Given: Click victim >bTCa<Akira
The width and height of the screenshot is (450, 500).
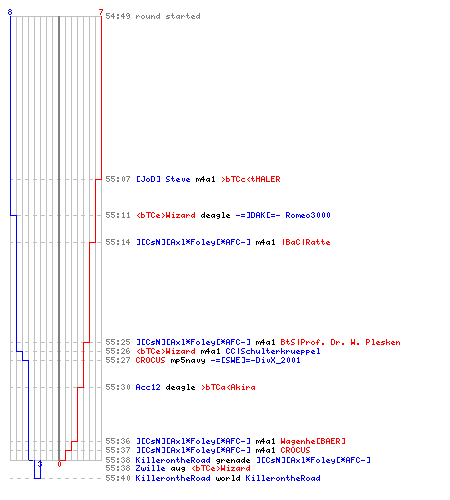Looking at the screenshot, I should pyautogui.click(x=228, y=387).
